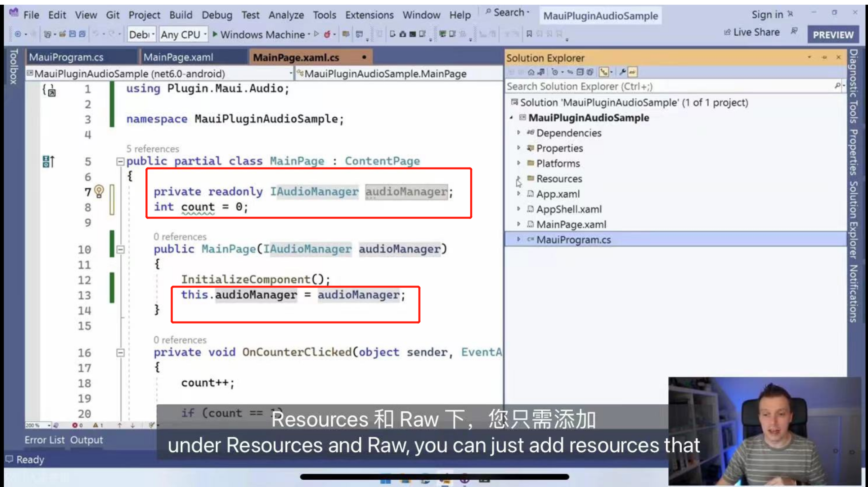Click the Search Solution Explorer input field

[671, 86]
